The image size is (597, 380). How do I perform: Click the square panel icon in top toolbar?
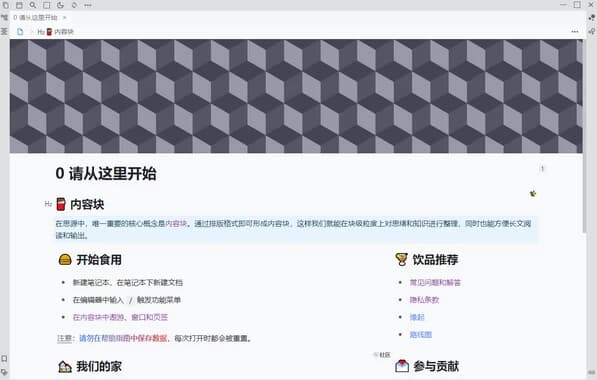[x=46, y=5]
